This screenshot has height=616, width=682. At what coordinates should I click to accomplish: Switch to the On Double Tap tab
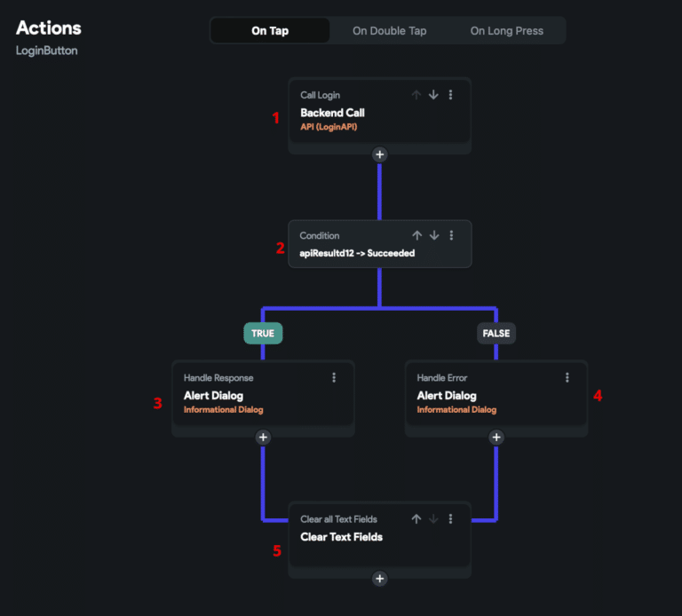pos(389,31)
